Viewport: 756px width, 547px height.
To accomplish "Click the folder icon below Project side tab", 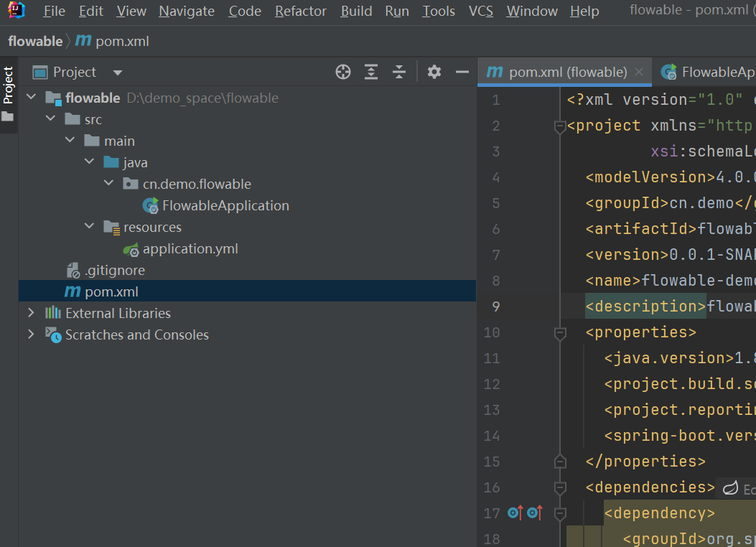I will point(8,116).
